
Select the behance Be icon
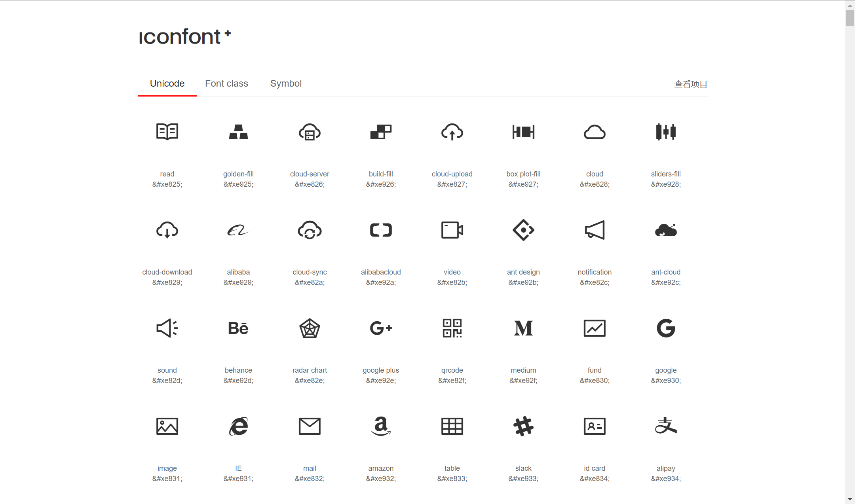[238, 328]
